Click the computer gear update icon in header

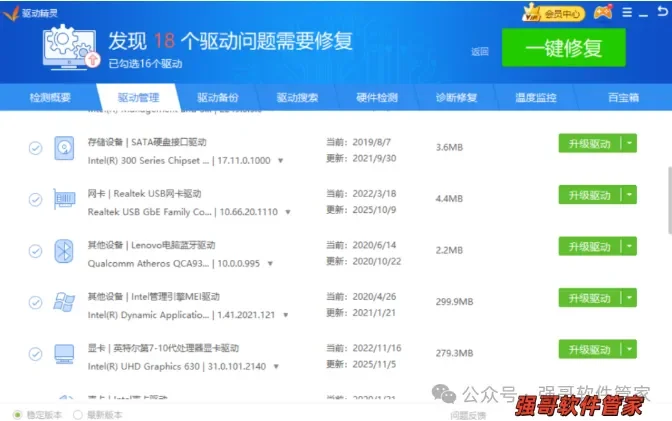71,47
